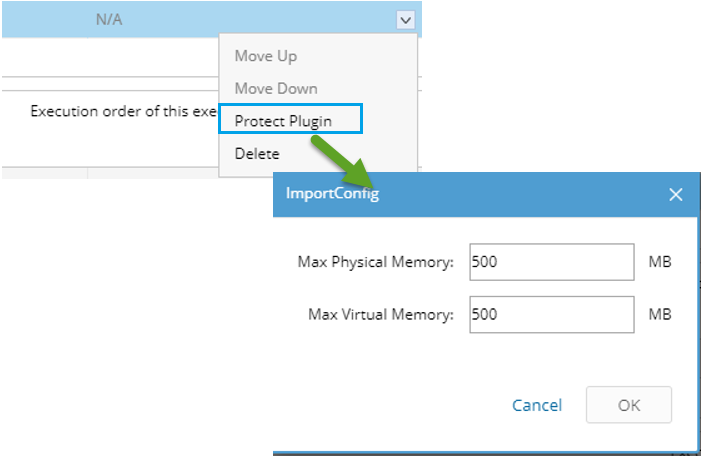Viewport: 703px width, 459px height.
Task: Focus the Max Physical Memory input box
Action: (550, 262)
